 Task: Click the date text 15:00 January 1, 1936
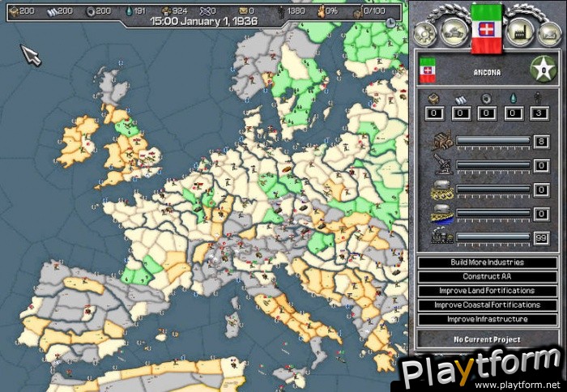click(x=204, y=21)
